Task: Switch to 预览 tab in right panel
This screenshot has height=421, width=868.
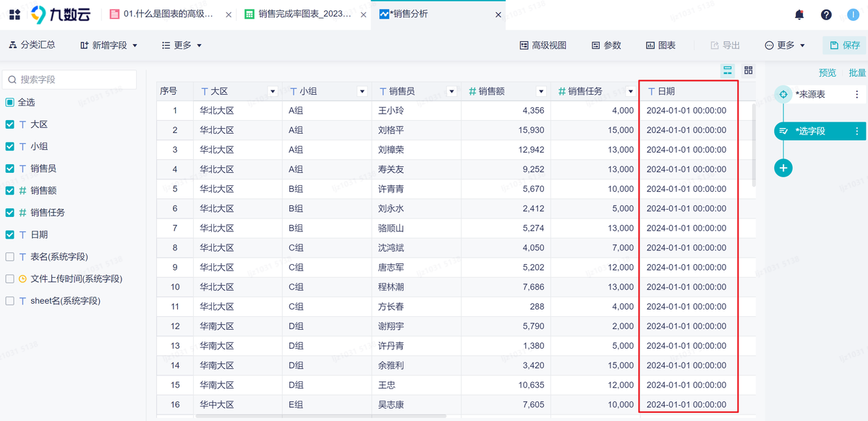Action: tap(827, 72)
